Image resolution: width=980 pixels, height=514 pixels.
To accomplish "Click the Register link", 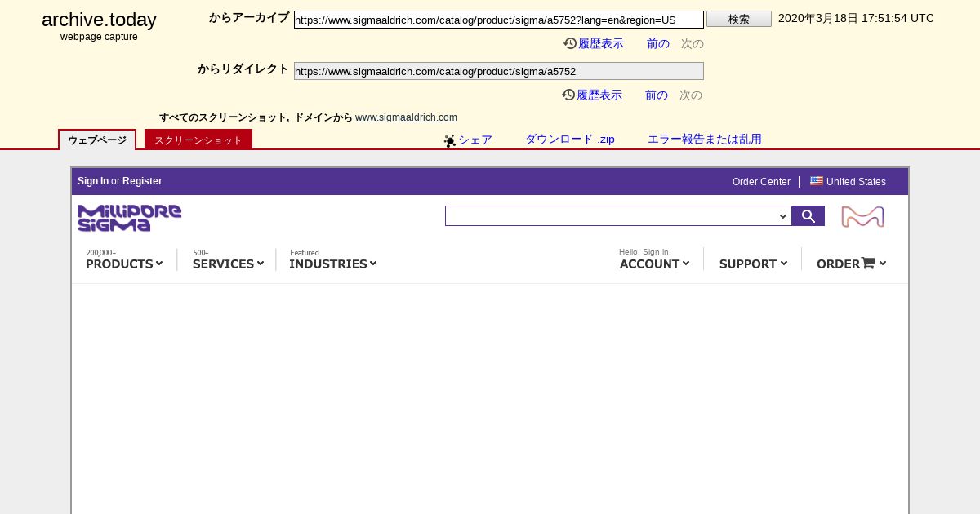I will 142,181.
